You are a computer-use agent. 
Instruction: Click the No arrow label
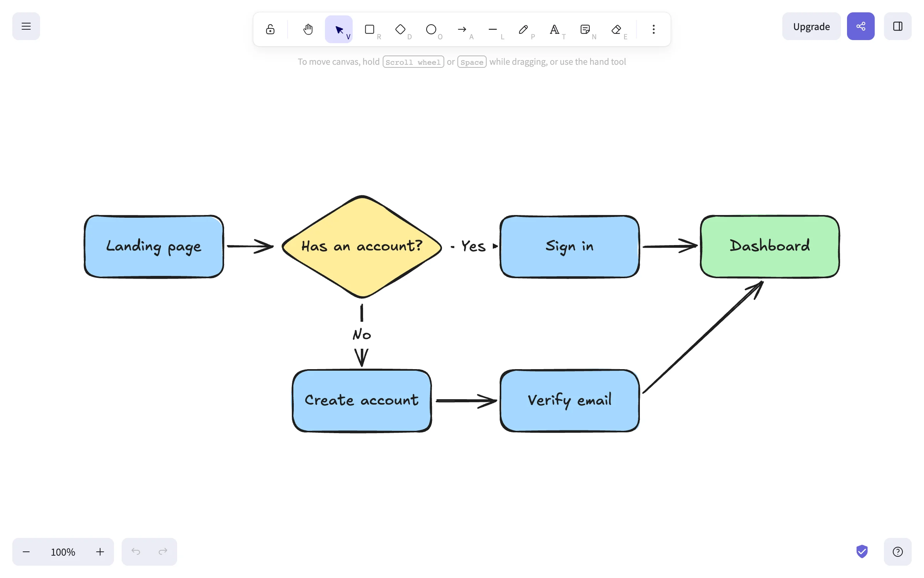coord(362,334)
